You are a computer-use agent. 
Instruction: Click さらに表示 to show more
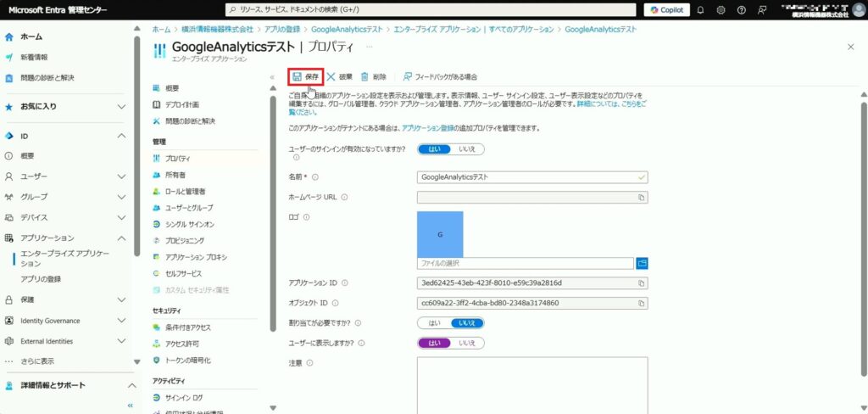(x=37, y=361)
